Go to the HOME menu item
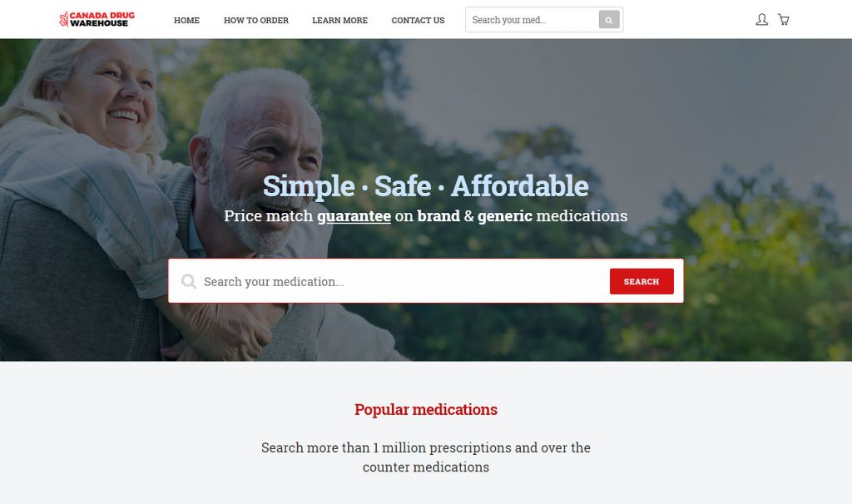The width and height of the screenshot is (852, 504). pyautogui.click(x=186, y=20)
